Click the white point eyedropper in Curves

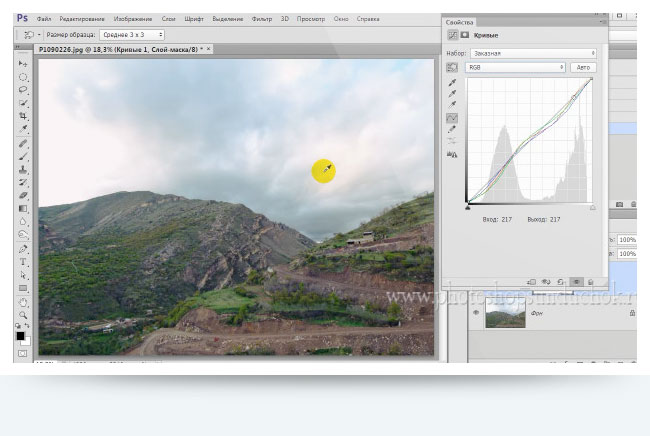[452, 105]
